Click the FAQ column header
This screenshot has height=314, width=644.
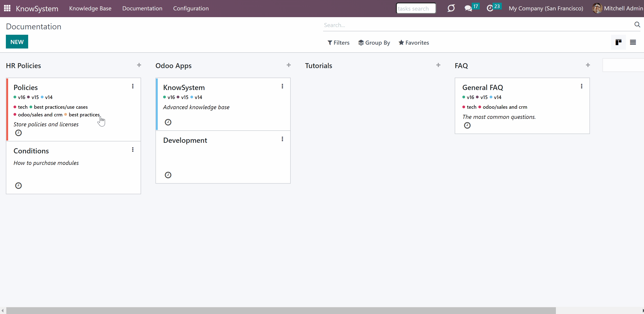coord(461,66)
